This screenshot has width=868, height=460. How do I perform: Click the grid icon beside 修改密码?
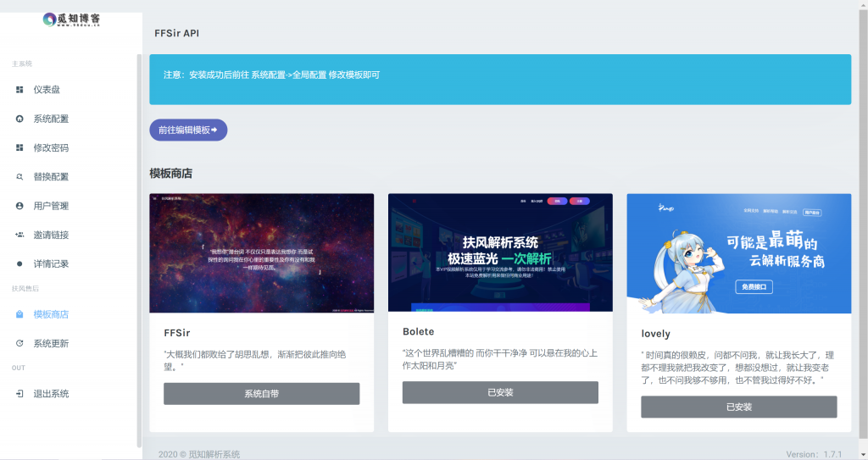point(19,147)
